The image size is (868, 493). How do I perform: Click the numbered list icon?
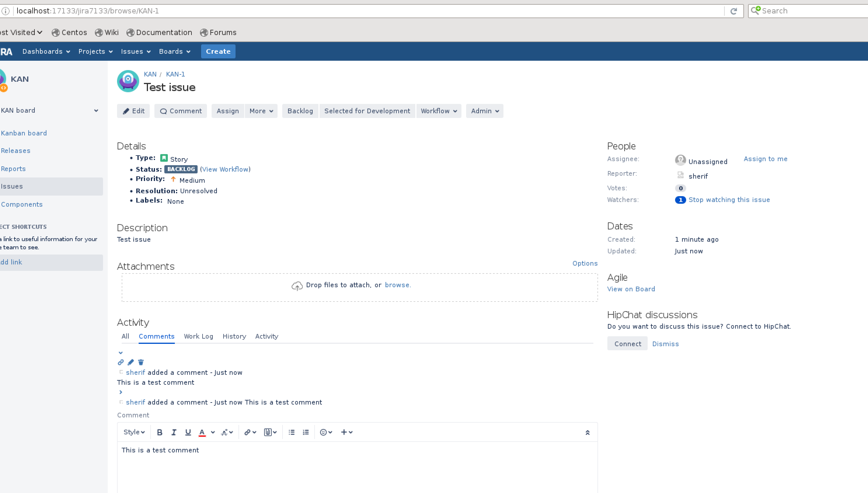(x=306, y=432)
